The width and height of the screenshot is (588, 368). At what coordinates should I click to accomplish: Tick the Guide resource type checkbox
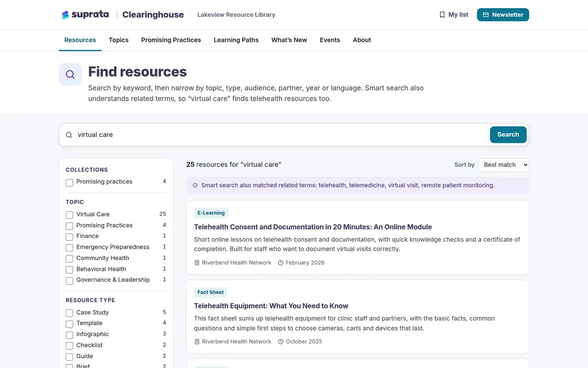coord(70,357)
